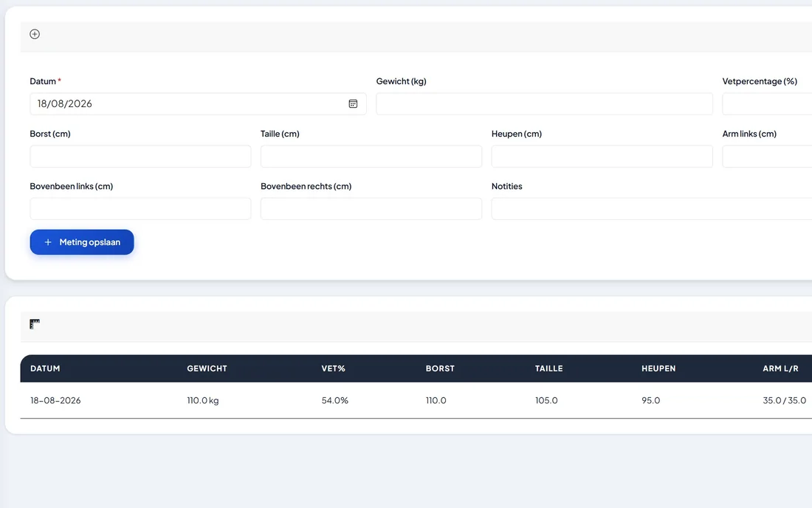Select the 54.0% fat percentage cell
The image size is (812, 508).
334,400
